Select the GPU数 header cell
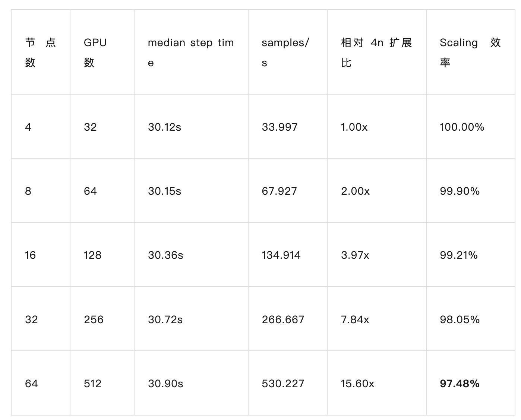The width and height of the screenshot is (521, 420). click(102, 52)
